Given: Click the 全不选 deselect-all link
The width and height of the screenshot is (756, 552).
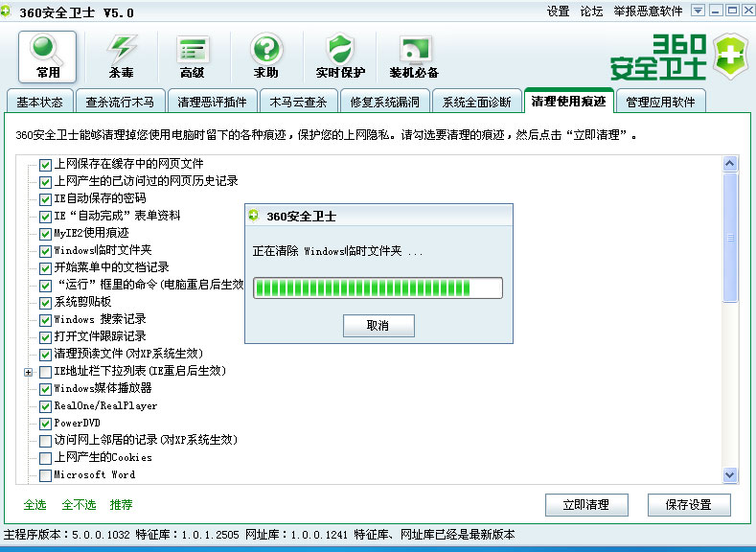Looking at the screenshot, I should tap(79, 505).
